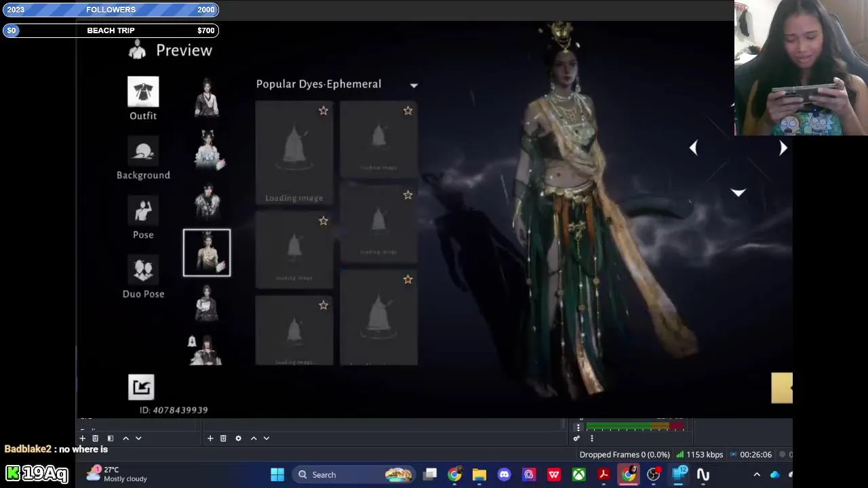Open the weather widget showing 27°C

click(x=117, y=474)
